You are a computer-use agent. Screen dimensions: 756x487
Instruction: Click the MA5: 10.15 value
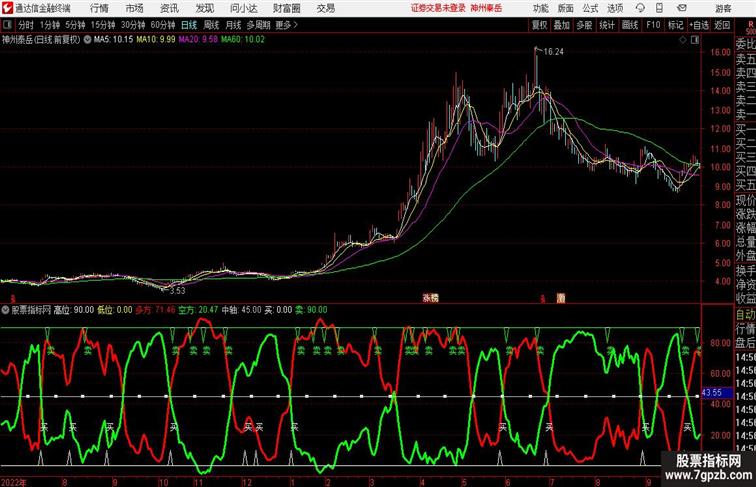pos(113,40)
